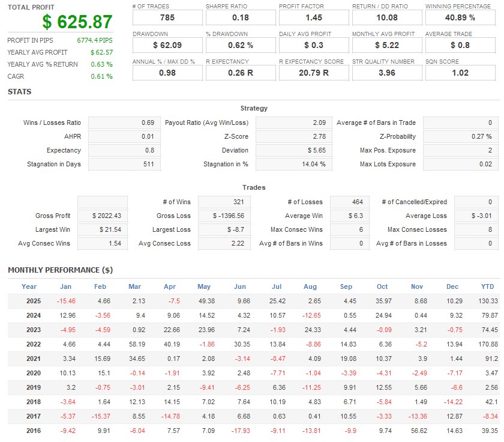Click the Jan column header
Image resolution: width=504 pixels, height=442 pixels.
65,286
